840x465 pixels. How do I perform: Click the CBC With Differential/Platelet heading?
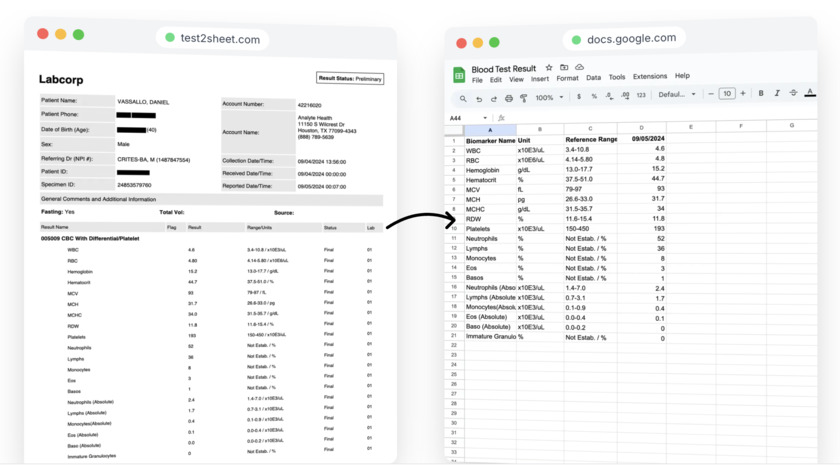[90, 238]
